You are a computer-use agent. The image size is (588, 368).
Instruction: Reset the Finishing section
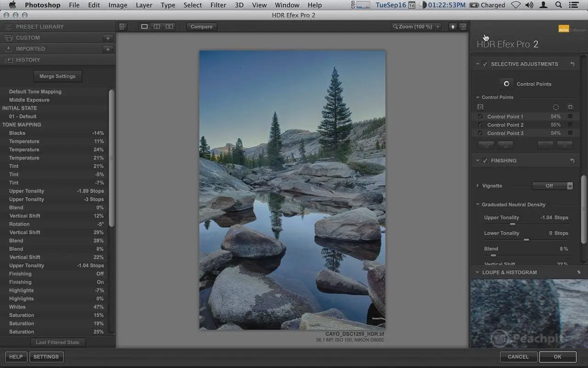tap(572, 161)
